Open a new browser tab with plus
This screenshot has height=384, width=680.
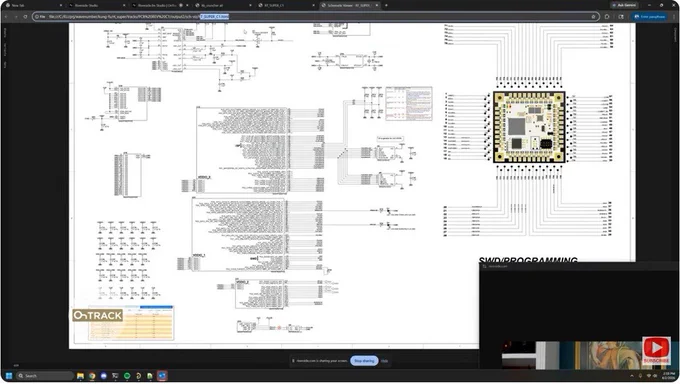click(386, 5)
